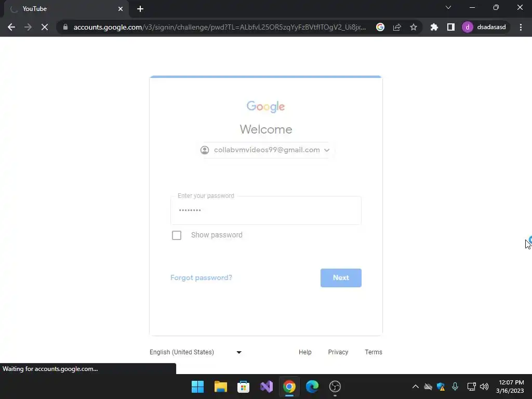Click the microphone tray icon

pyautogui.click(x=455, y=387)
